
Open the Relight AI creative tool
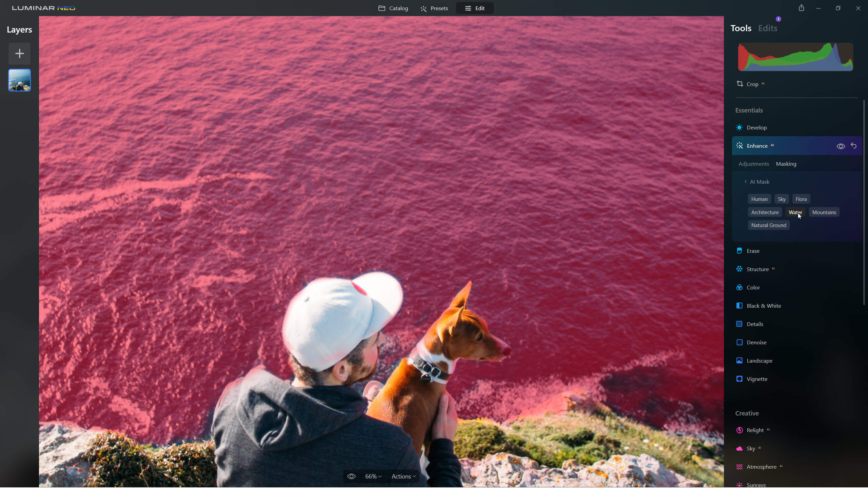755,430
